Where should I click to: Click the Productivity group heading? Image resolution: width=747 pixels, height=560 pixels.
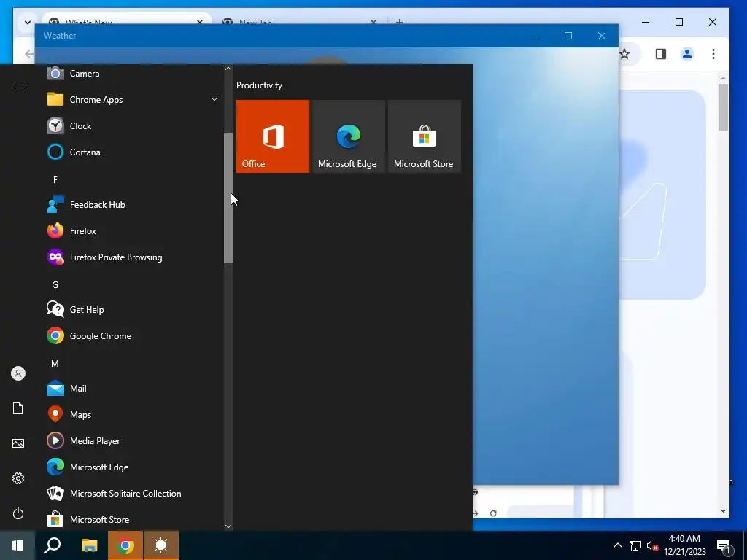[259, 85]
